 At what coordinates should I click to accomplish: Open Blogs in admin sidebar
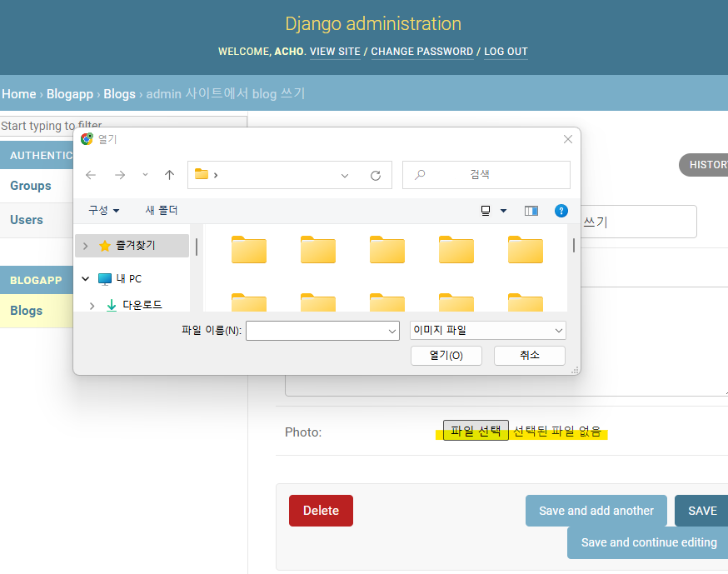click(x=27, y=310)
